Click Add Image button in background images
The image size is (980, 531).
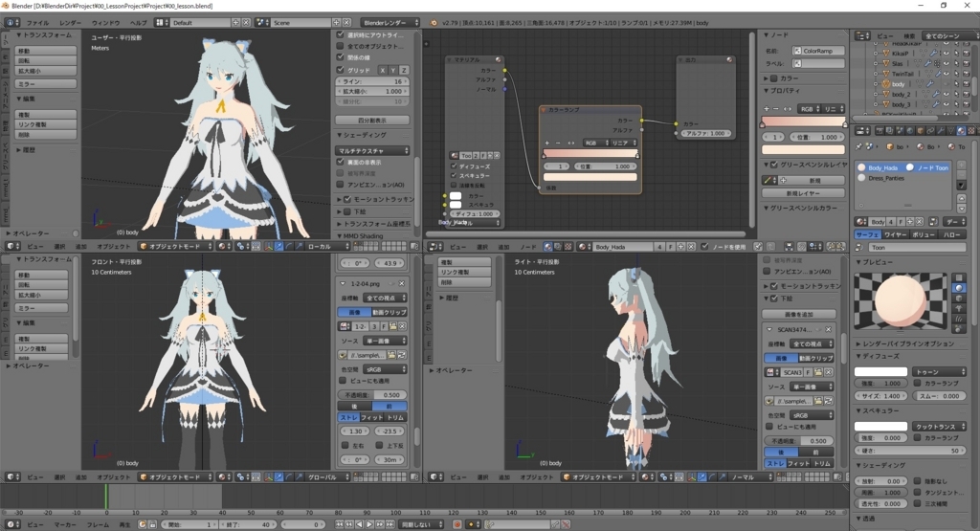(799, 314)
